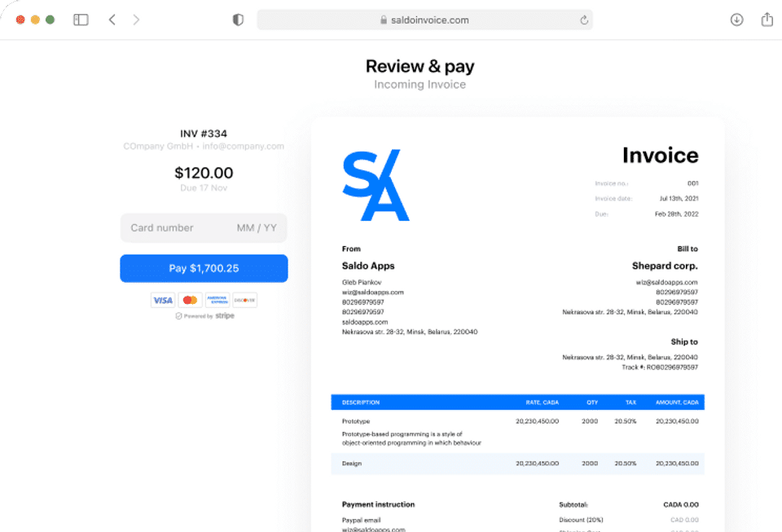Go back with the back arrow
The image size is (782, 532).
[x=112, y=20]
